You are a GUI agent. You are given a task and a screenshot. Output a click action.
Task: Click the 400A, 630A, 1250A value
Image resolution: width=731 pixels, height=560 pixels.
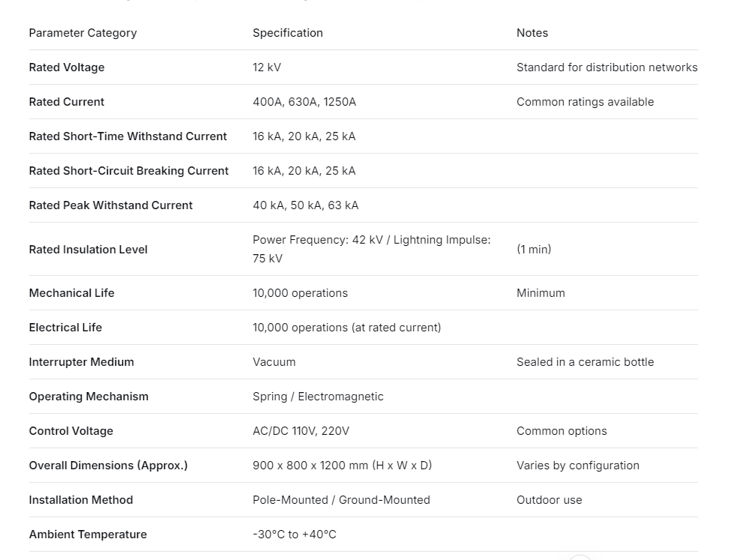[x=304, y=102]
